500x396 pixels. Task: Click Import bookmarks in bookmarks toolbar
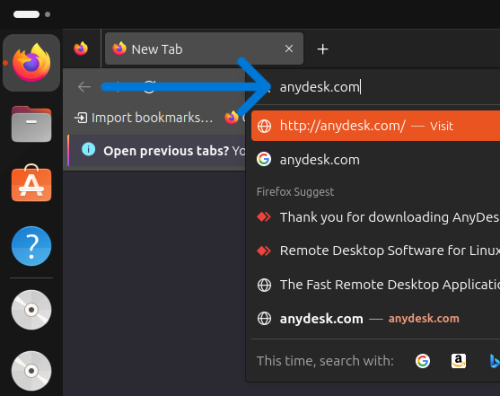[144, 118]
